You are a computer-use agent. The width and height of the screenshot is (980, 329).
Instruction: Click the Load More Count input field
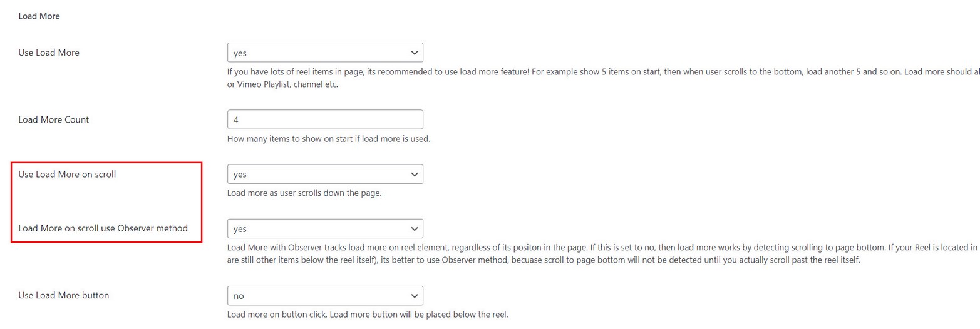coord(324,119)
